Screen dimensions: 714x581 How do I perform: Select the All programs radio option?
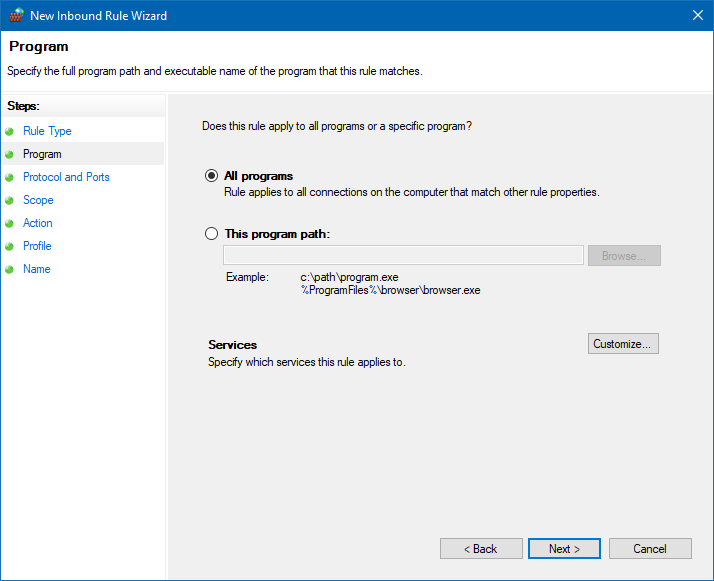(x=211, y=176)
